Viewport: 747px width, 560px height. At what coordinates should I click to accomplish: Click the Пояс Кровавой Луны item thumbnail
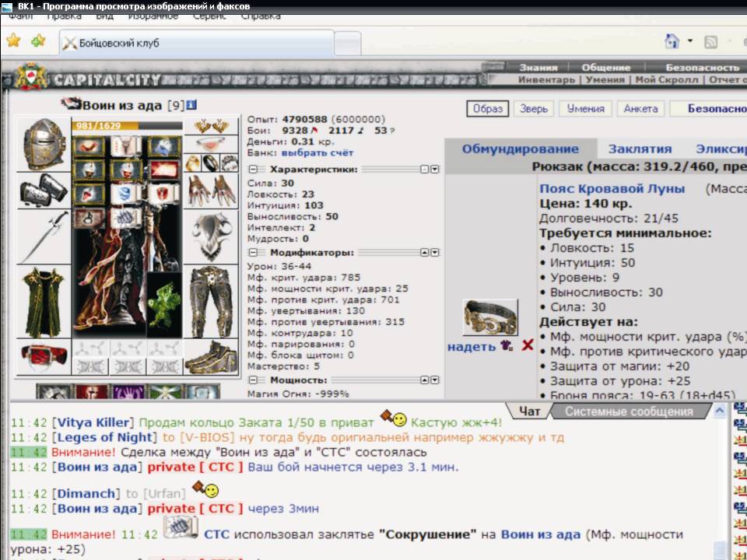[x=490, y=317]
